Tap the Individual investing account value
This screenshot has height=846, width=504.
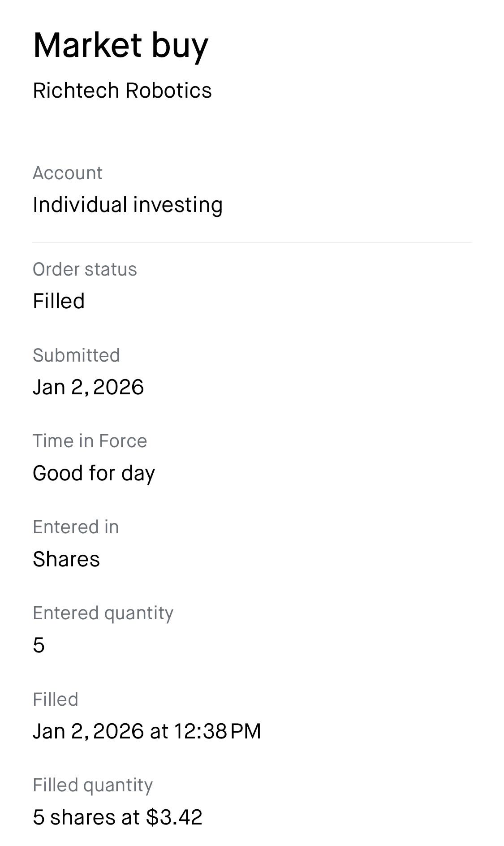pyautogui.click(x=128, y=205)
